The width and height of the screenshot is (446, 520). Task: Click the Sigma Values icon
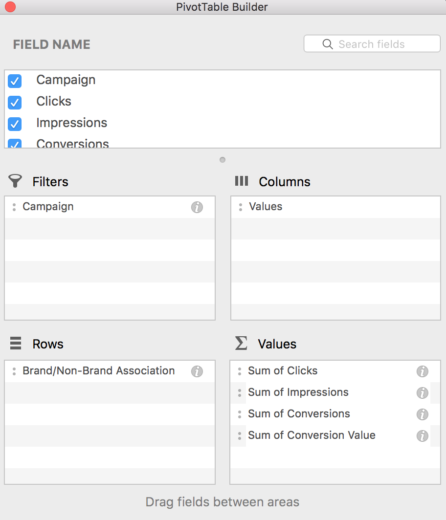coord(241,343)
